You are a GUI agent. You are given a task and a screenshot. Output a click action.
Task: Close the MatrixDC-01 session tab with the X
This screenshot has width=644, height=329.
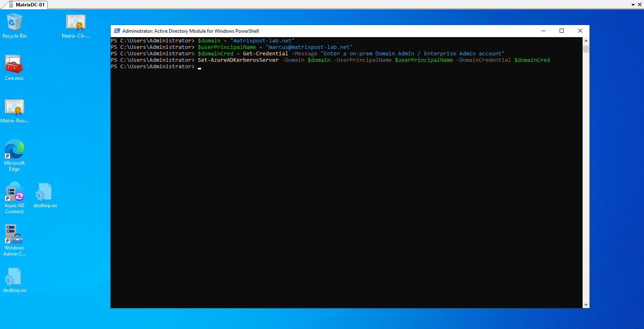point(640,5)
